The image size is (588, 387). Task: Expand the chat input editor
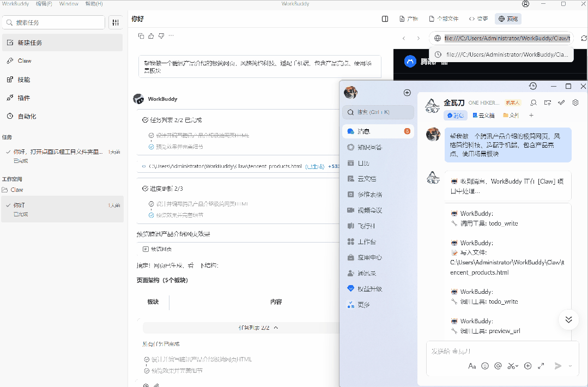[541, 366]
